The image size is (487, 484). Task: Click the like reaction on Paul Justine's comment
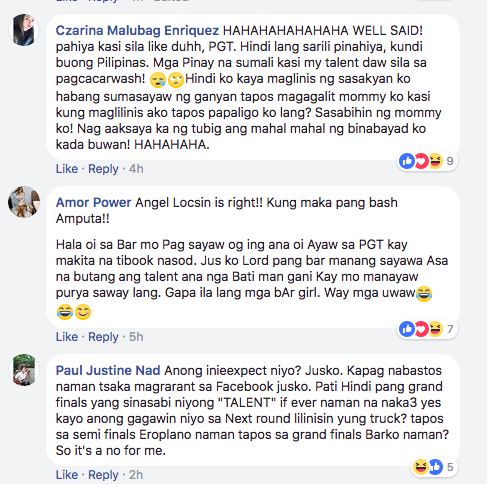(436, 467)
